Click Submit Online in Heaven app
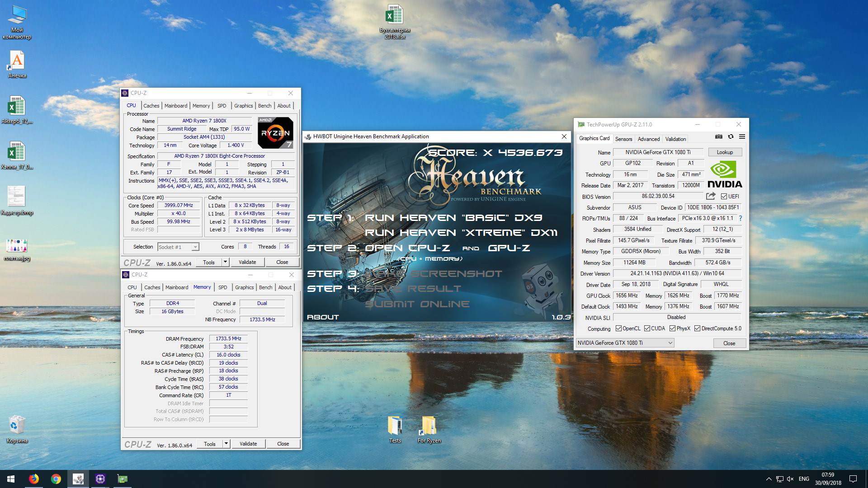 (x=417, y=304)
